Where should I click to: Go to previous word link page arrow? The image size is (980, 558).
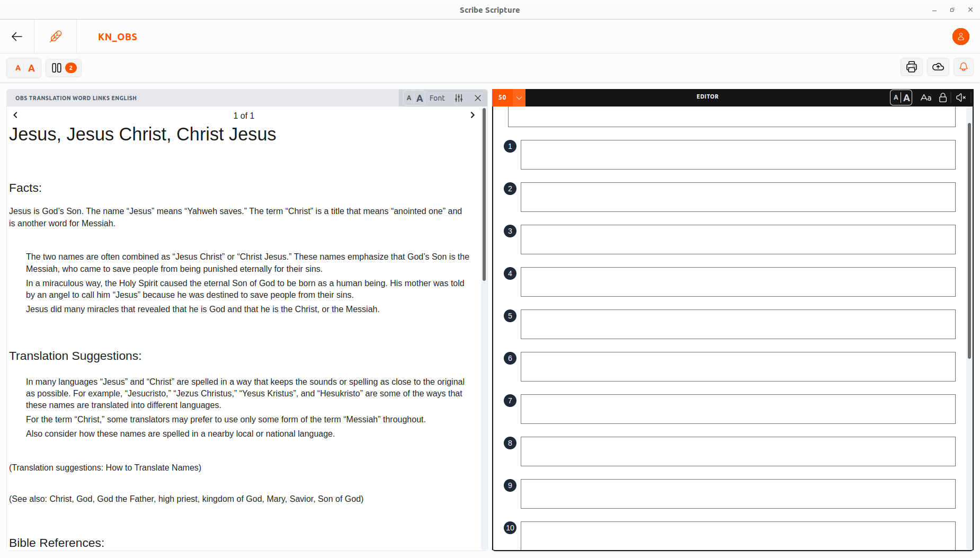point(15,115)
